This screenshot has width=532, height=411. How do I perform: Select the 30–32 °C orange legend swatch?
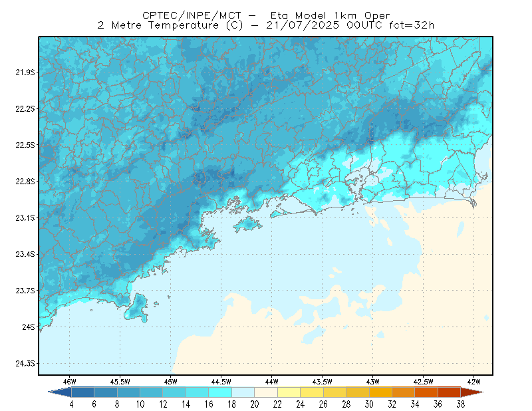coord(380,392)
